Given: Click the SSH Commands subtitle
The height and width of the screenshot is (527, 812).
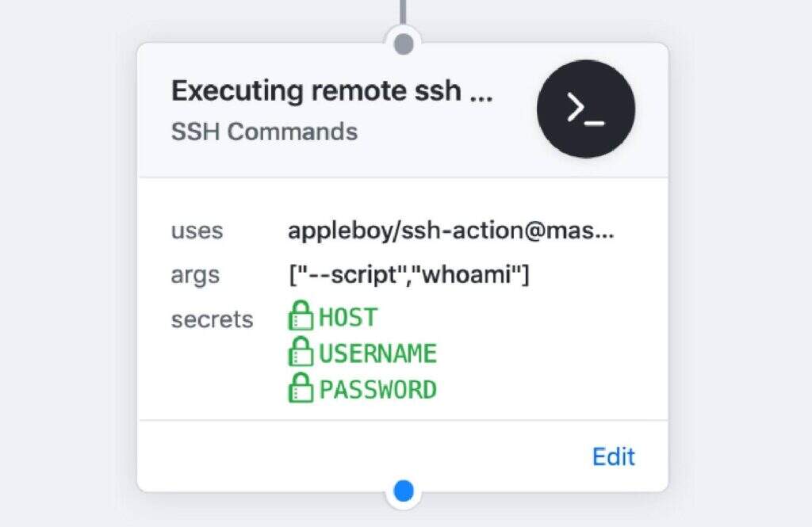Looking at the screenshot, I should (x=264, y=132).
